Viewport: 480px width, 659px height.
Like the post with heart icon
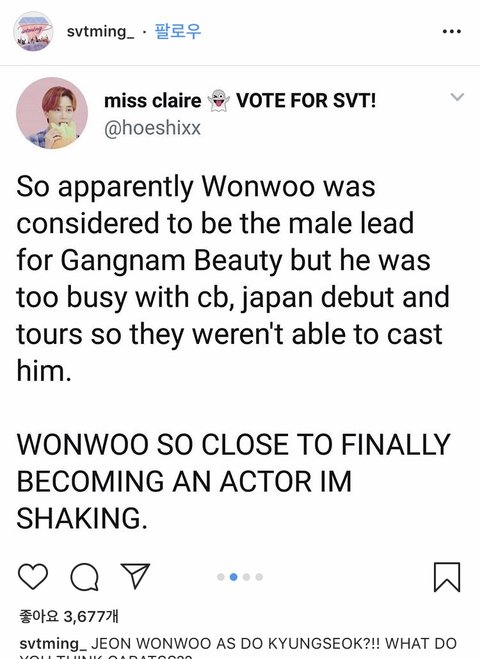[33, 577]
